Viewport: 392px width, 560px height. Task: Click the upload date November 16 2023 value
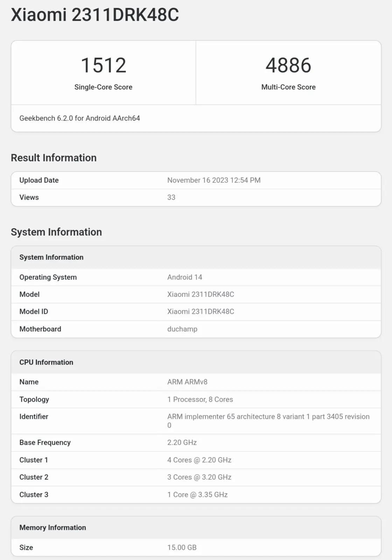tap(213, 180)
